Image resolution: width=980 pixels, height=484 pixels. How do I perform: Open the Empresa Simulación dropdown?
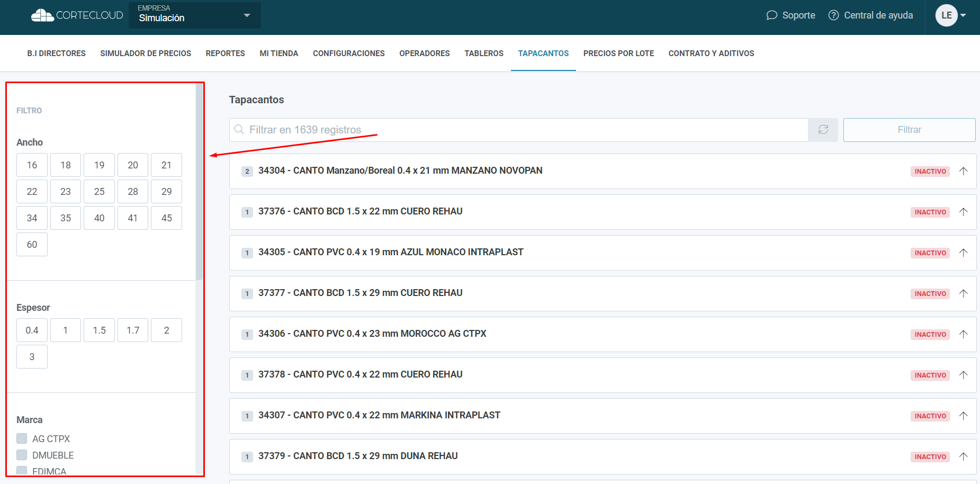point(194,15)
